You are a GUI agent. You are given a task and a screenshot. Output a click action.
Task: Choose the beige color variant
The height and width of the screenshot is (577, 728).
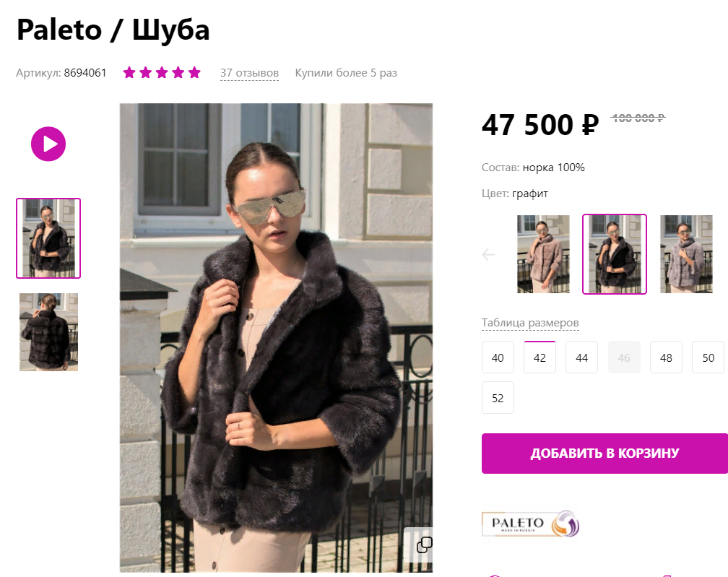(543, 254)
